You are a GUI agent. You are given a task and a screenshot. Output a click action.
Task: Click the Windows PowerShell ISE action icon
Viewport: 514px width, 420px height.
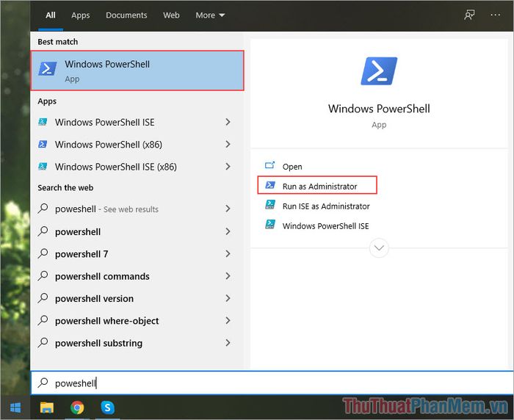pyautogui.click(x=270, y=225)
